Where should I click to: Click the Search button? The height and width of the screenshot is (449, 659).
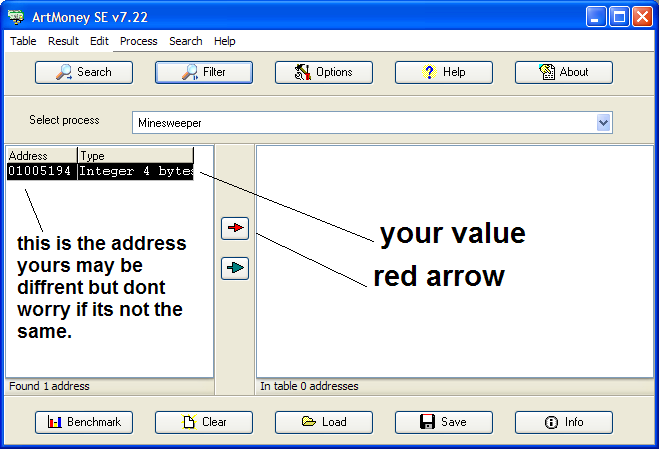(x=84, y=72)
